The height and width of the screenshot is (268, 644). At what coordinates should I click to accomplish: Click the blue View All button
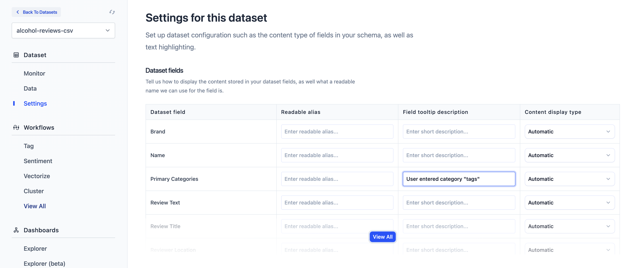(x=383, y=237)
